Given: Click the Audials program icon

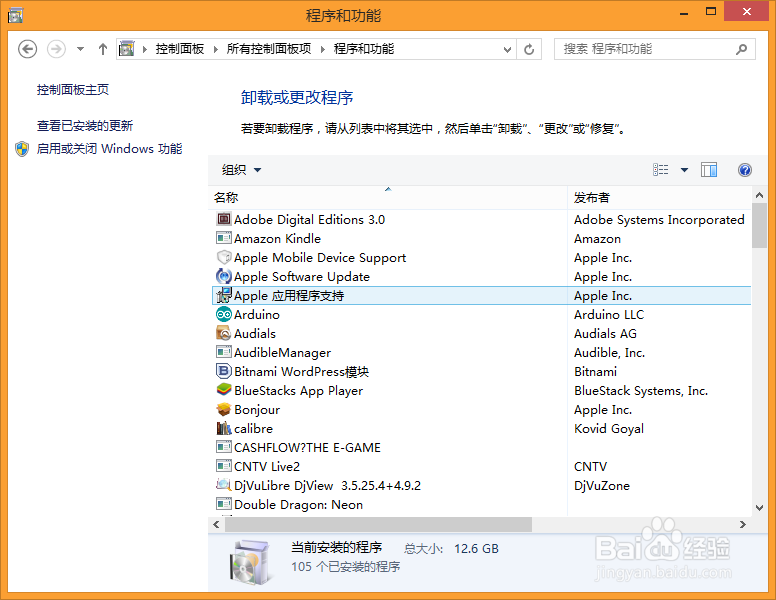Looking at the screenshot, I should click(224, 333).
